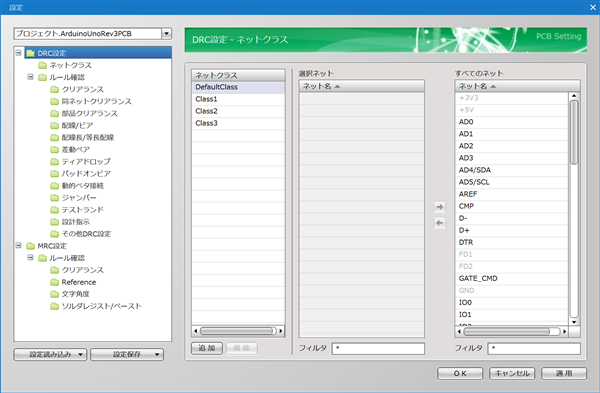Click the DRC設定 folder icon
This screenshot has height=393, width=600.
pos(30,53)
